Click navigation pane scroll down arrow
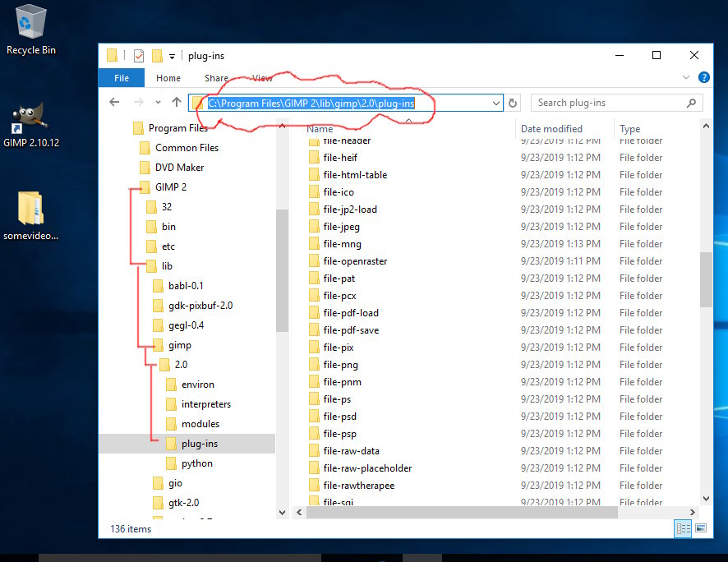This screenshot has height=562, width=728. click(x=282, y=513)
